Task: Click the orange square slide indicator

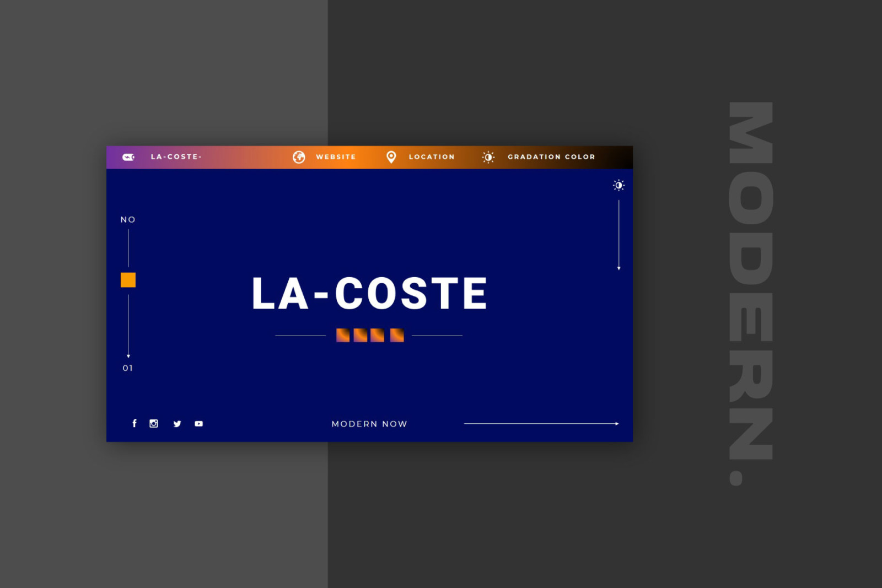Action: click(128, 280)
